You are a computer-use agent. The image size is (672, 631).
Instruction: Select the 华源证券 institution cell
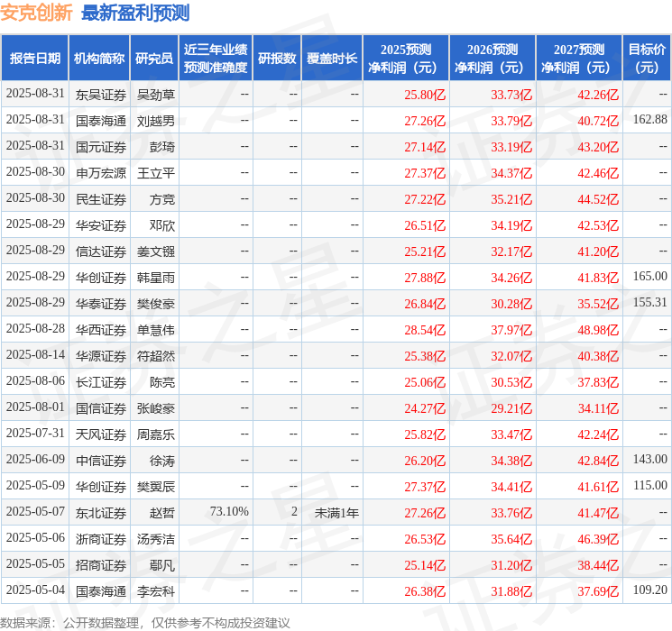coord(101,356)
